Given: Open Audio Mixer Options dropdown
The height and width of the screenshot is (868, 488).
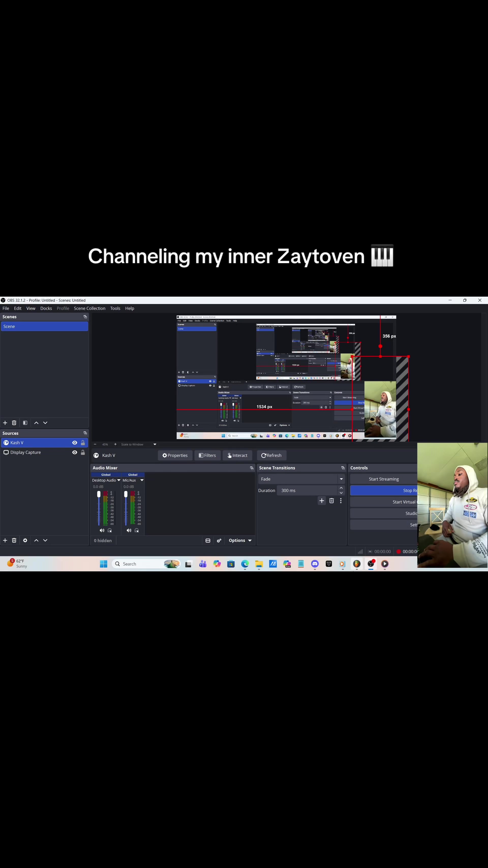Looking at the screenshot, I should click(240, 541).
